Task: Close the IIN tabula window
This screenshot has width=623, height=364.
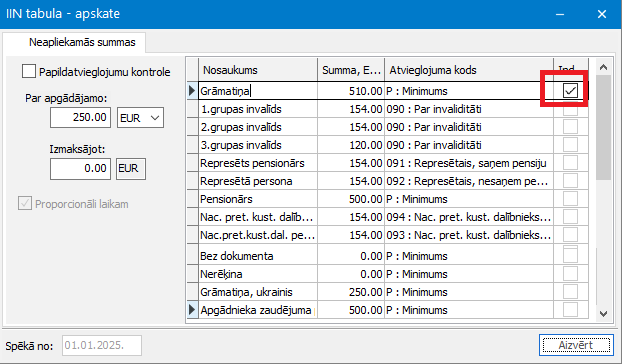Action: pos(602,14)
